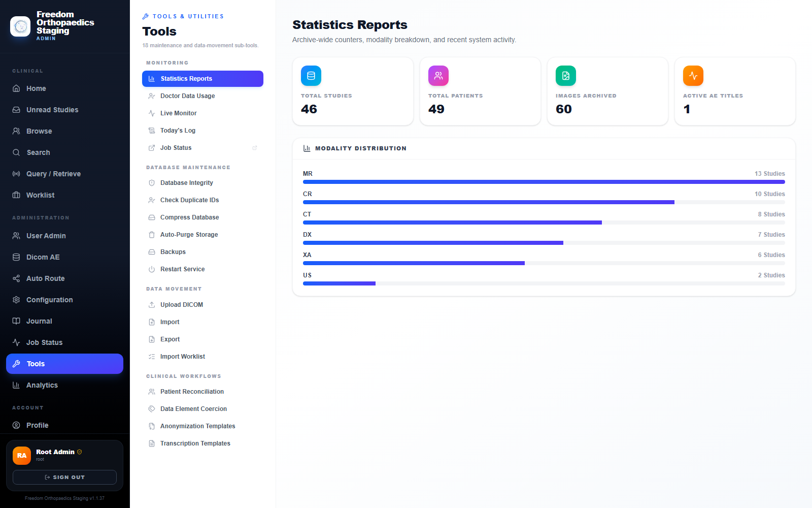Open Live Monitor tool
The width and height of the screenshot is (812, 508).
pos(202,113)
